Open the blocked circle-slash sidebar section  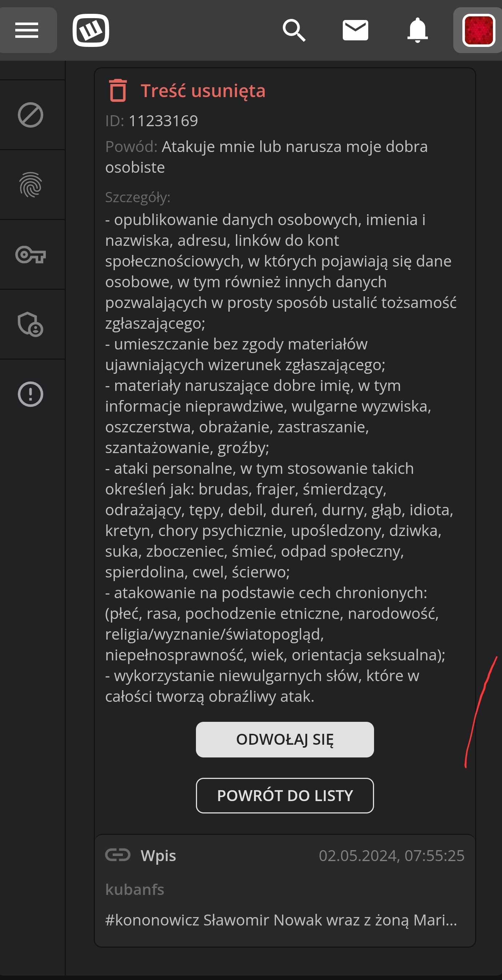point(31,115)
